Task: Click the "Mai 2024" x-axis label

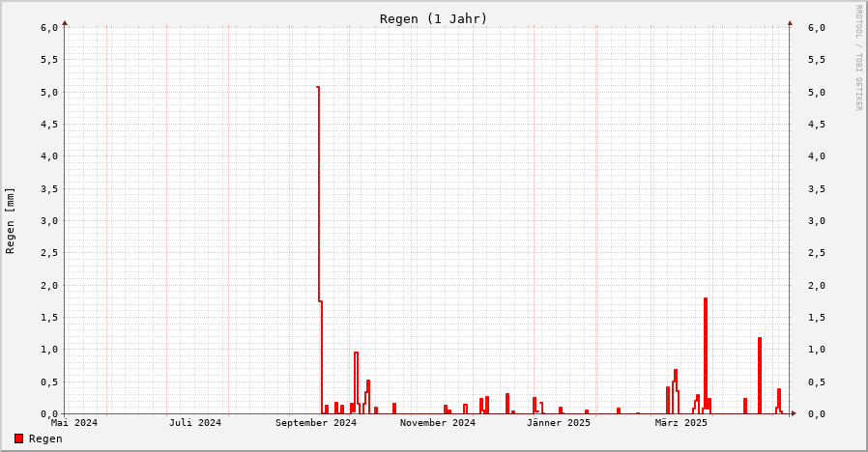Action: tap(74, 423)
